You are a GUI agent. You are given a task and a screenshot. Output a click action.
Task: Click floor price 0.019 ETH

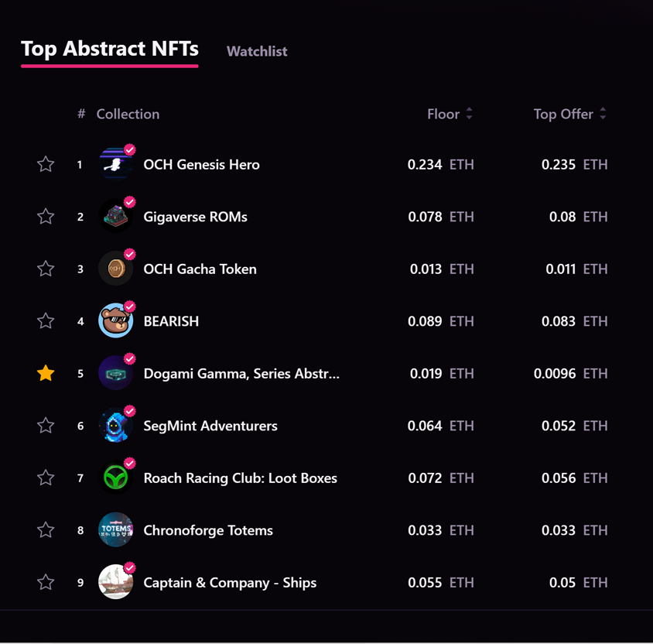pyautogui.click(x=442, y=374)
